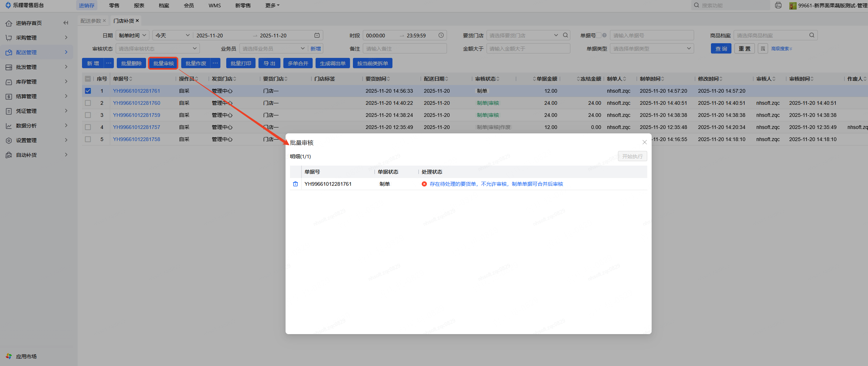Image resolution: width=868 pixels, height=366 pixels.
Task: Open the 单据类型 dropdown
Action: [x=652, y=48]
